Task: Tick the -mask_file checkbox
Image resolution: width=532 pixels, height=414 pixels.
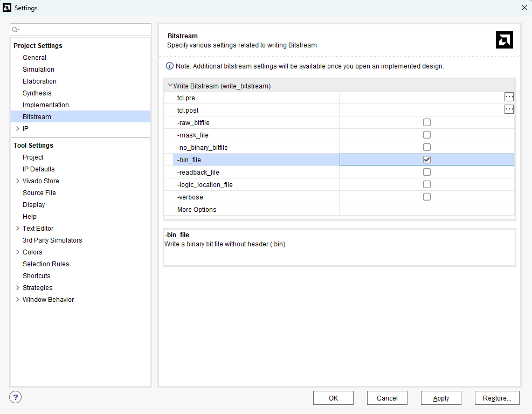Action: point(427,135)
